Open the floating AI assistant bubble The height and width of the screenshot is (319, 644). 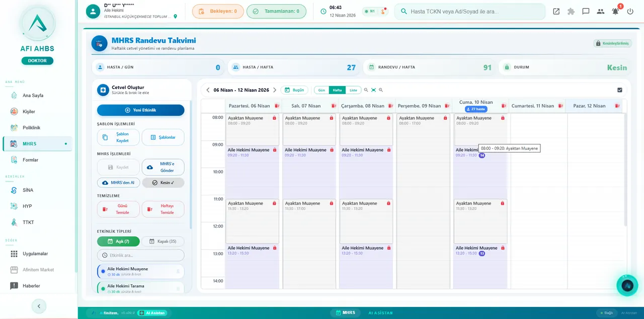pyautogui.click(x=627, y=285)
